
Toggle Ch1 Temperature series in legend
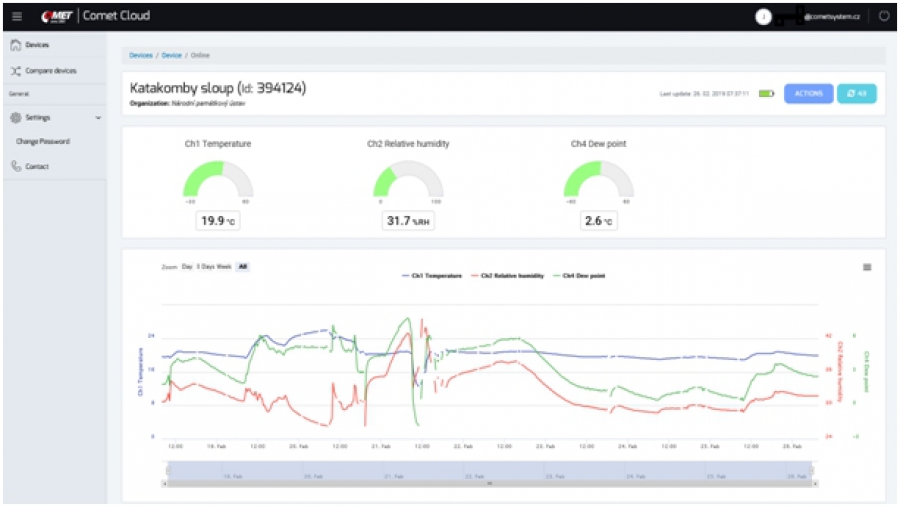coord(432,275)
